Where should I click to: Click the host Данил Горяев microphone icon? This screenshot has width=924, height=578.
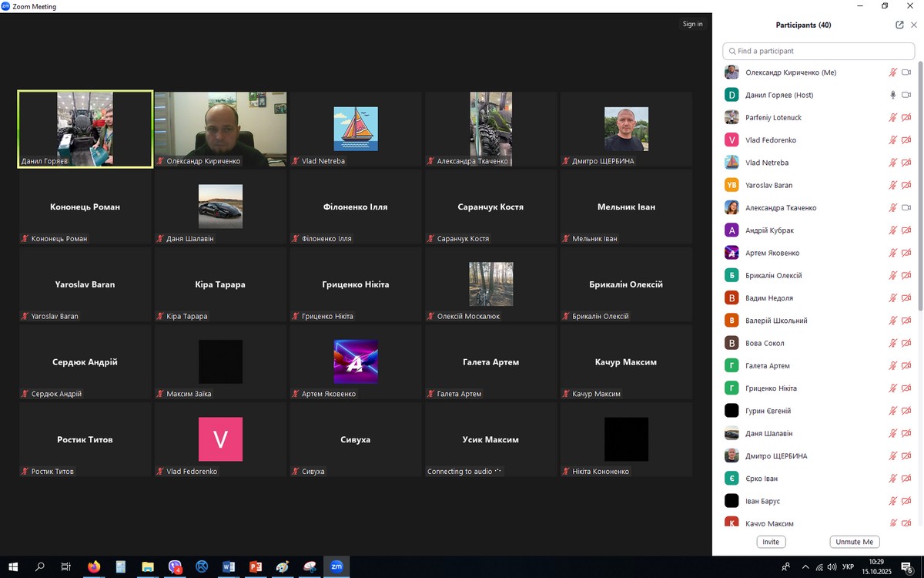[892, 95]
